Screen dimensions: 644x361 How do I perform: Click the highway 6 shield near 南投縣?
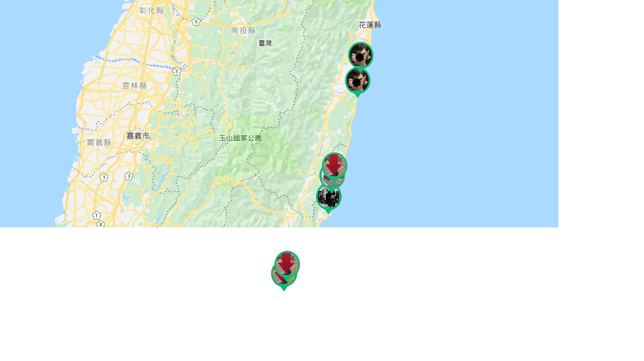[x=196, y=22]
